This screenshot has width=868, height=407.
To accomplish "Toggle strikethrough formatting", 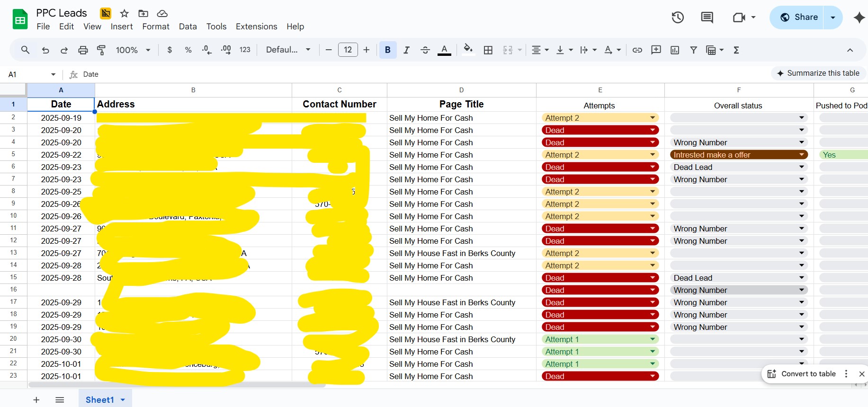I will click(425, 50).
